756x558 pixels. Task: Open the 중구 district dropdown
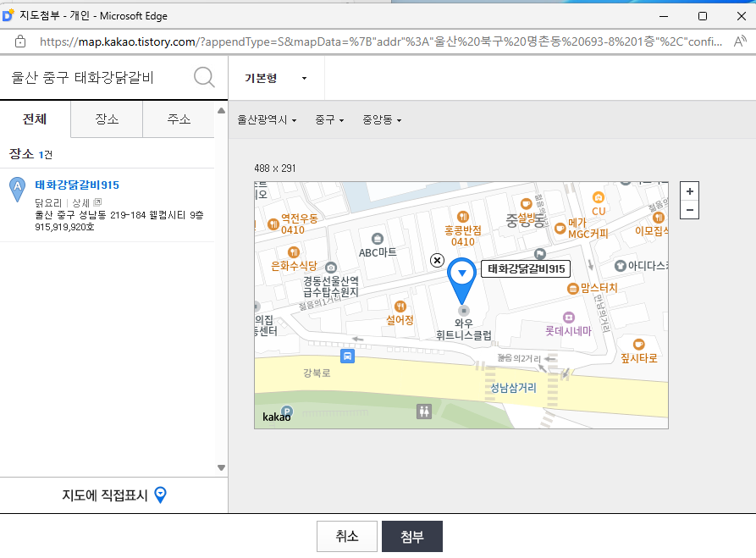329,119
